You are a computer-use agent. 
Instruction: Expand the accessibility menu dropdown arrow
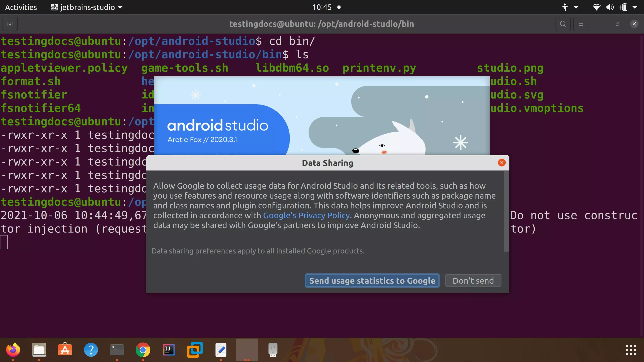click(x=576, y=7)
